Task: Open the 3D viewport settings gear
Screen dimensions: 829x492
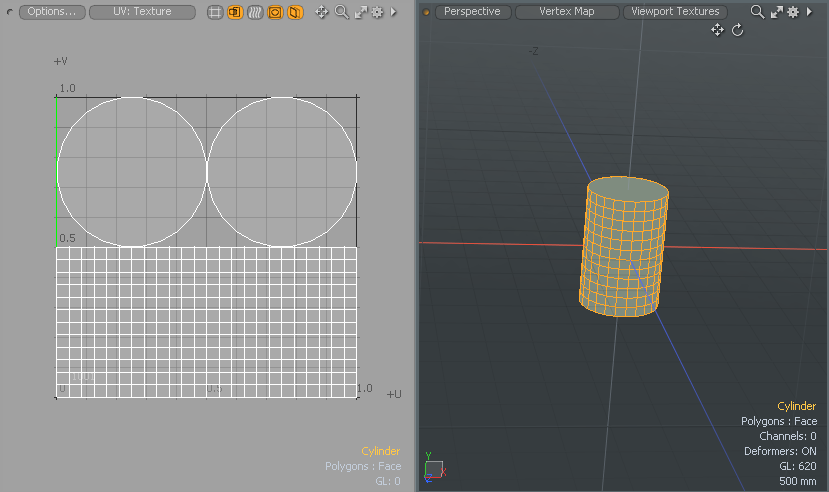Action: 793,12
